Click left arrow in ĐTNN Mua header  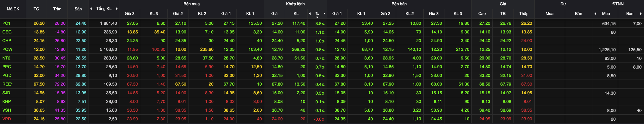[x=595, y=14]
